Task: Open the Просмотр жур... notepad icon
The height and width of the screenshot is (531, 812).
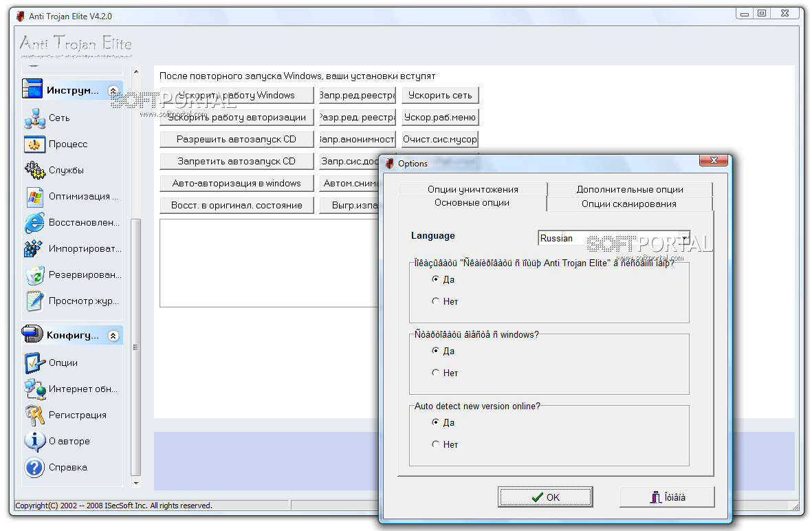Action: point(34,301)
